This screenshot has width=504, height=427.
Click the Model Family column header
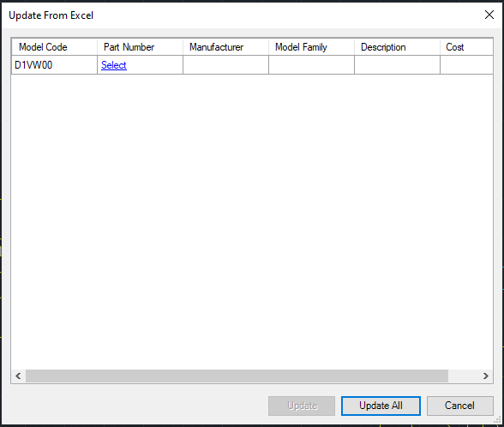311,47
